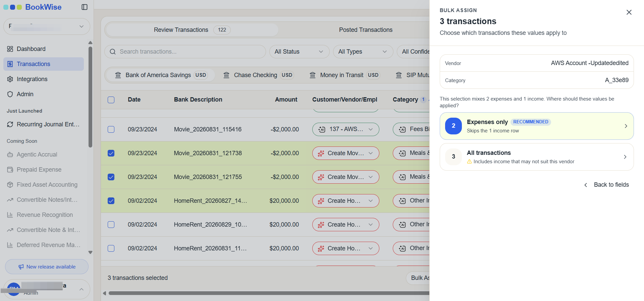Click the Convertible Note & Int trend icon
Image resolution: width=644 pixels, height=301 pixels.
[10, 230]
